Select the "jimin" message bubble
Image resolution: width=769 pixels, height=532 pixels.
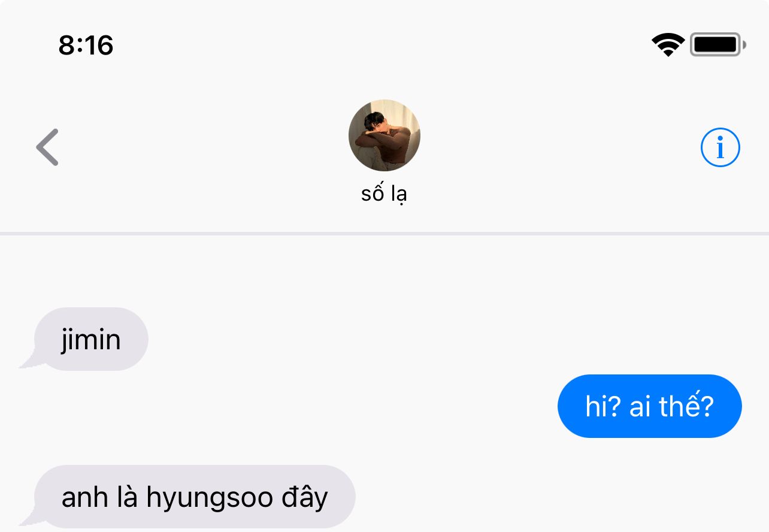click(x=91, y=339)
